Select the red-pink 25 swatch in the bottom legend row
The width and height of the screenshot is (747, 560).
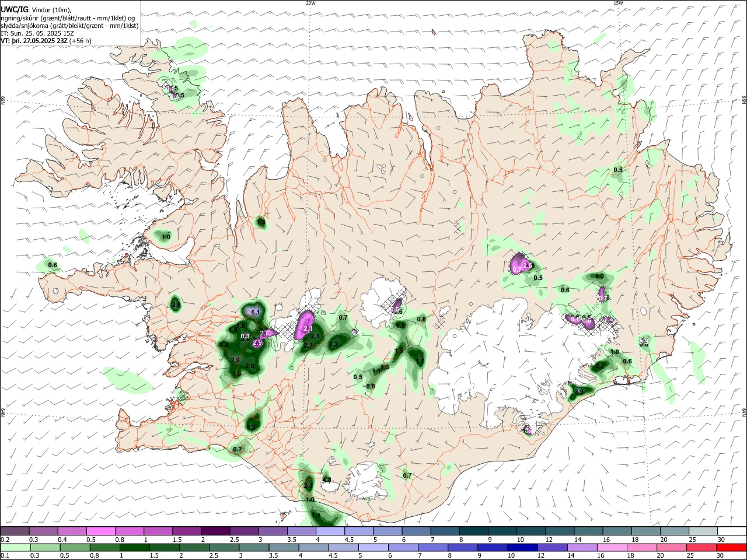(x=702, y=547)
